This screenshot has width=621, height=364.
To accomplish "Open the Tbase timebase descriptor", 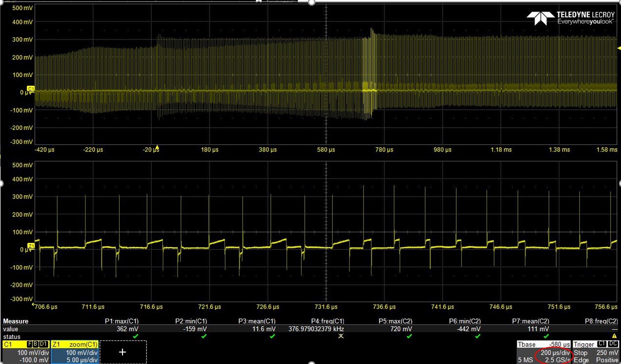I will (x=544, y=352).
